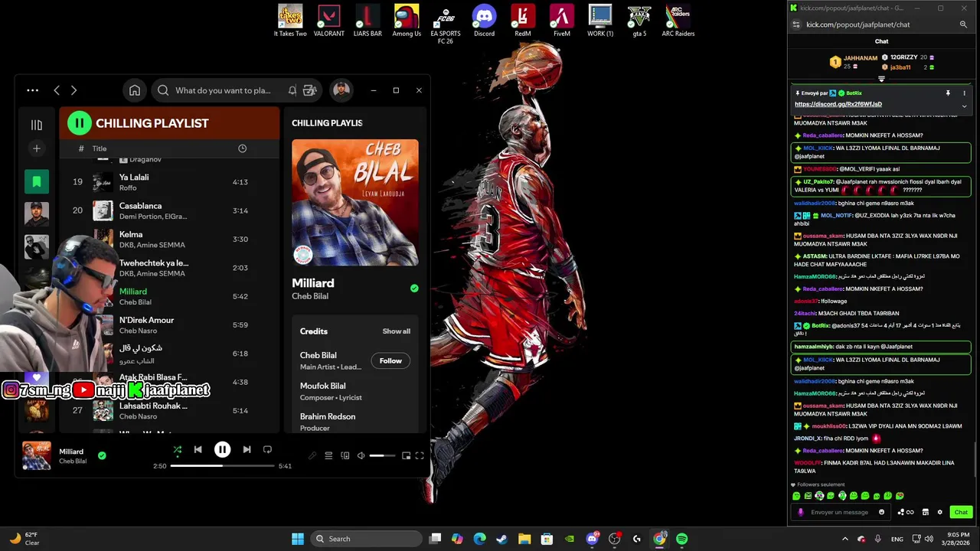The width and height of the screenshot is (980, 551).
Task: Expand Your Library sidebar in Spotify
Action: pos(36,125)
